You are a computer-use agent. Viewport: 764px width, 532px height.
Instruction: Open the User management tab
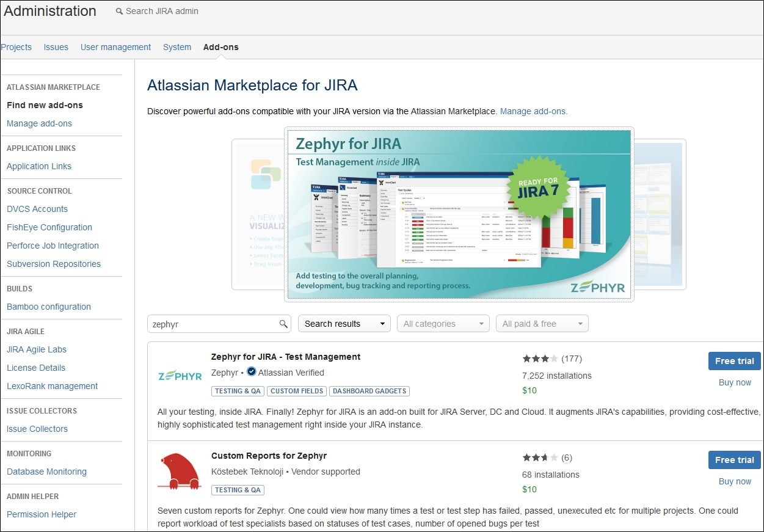click(x=115, y=47)
